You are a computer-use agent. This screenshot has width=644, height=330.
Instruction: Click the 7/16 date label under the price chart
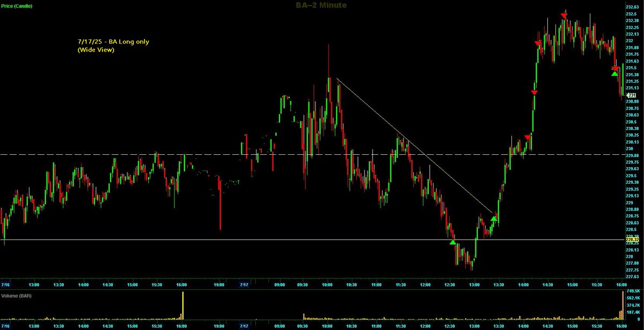point(6,284)
